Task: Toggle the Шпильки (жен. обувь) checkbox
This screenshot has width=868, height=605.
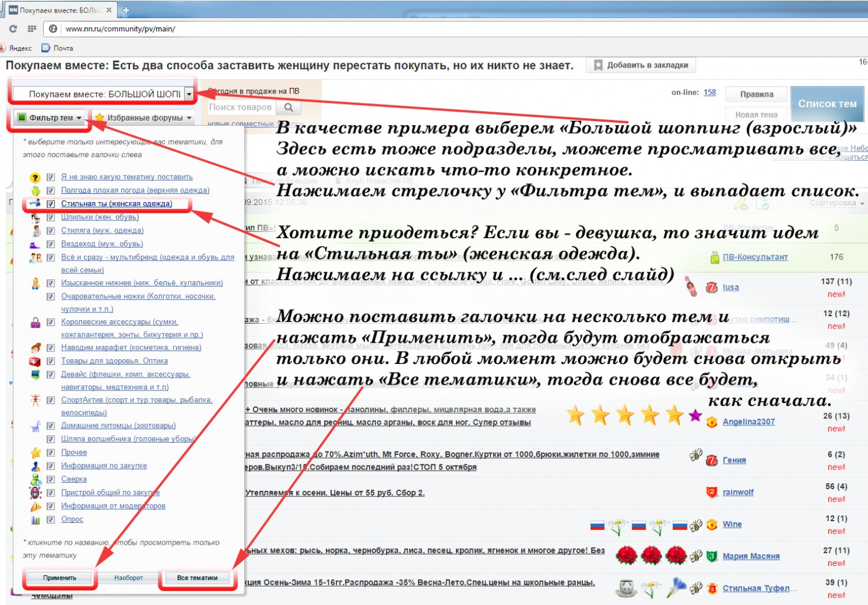Action: 51,217
